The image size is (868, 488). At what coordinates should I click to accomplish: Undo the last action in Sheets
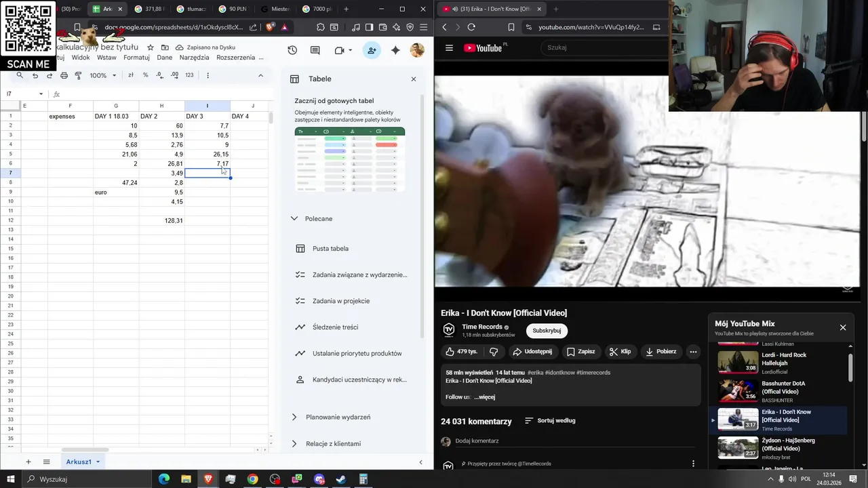(35, 75)
